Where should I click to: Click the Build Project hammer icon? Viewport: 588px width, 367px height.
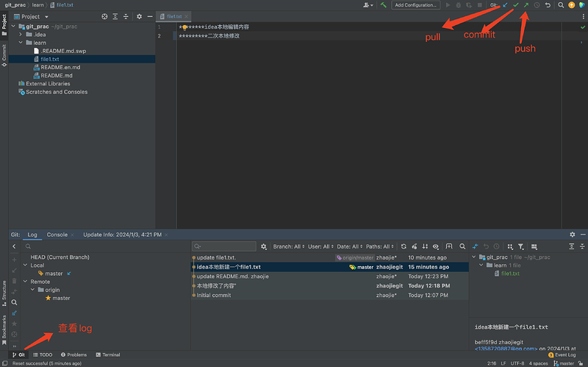383,5
